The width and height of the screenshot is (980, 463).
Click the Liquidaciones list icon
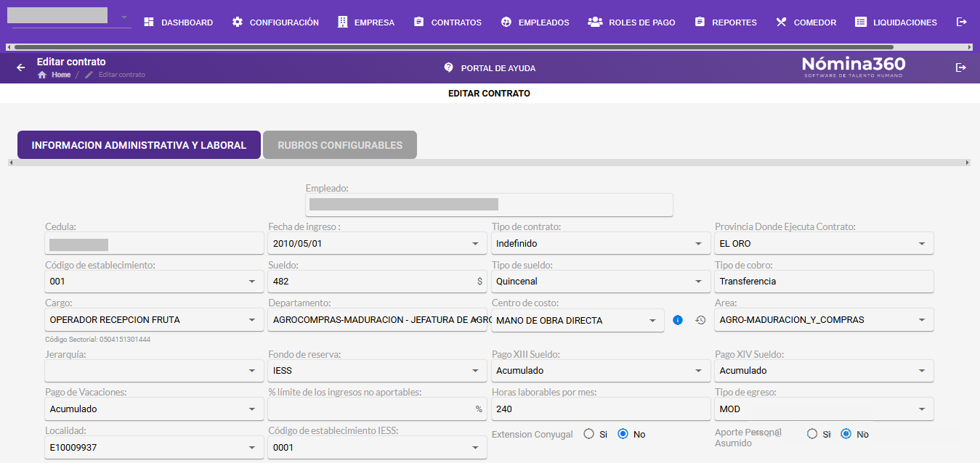[x=861, y=22]
